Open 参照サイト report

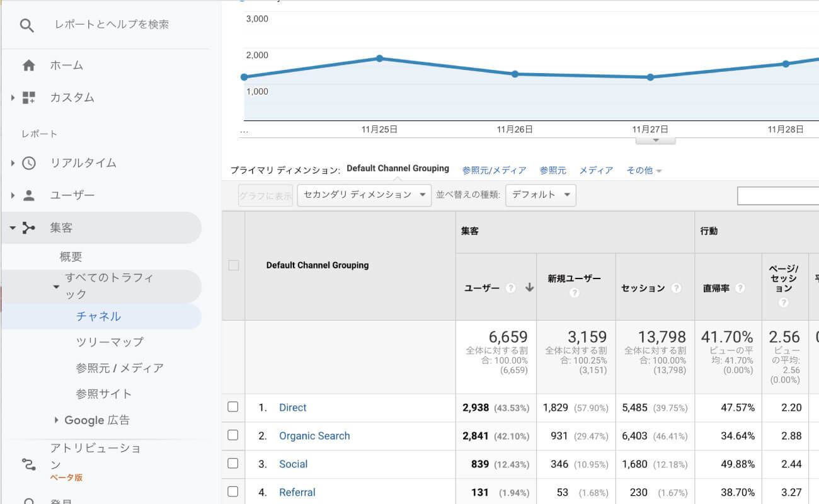(104, 394)
